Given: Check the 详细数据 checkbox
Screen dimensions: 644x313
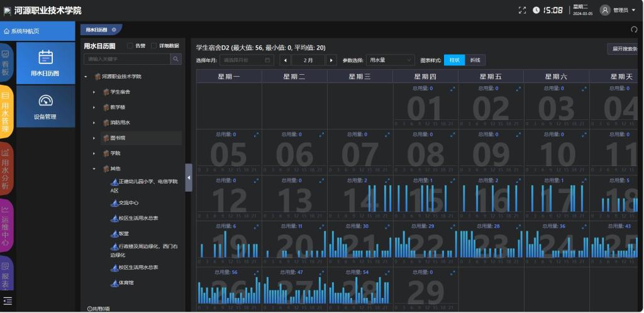Looking at the screenshot, I should pyautogui.click(x=154, y=45).
